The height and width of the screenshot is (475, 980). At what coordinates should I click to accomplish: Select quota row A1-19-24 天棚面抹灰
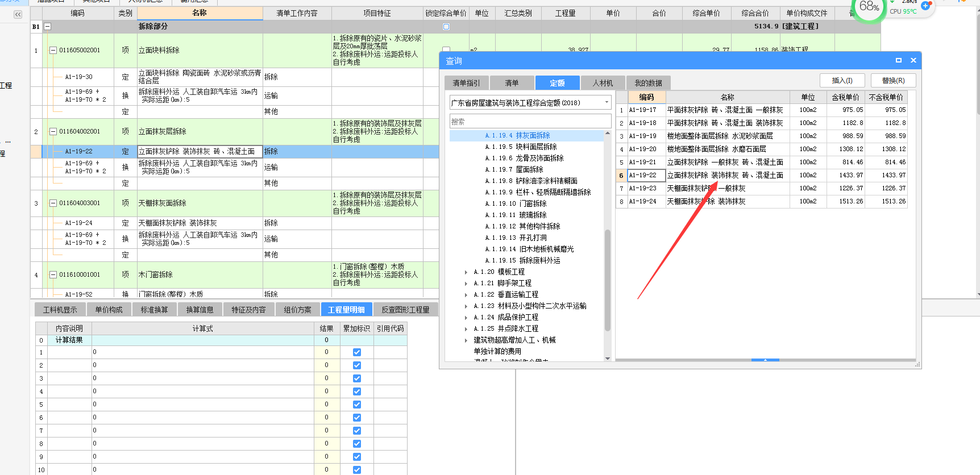coord(762,202)
